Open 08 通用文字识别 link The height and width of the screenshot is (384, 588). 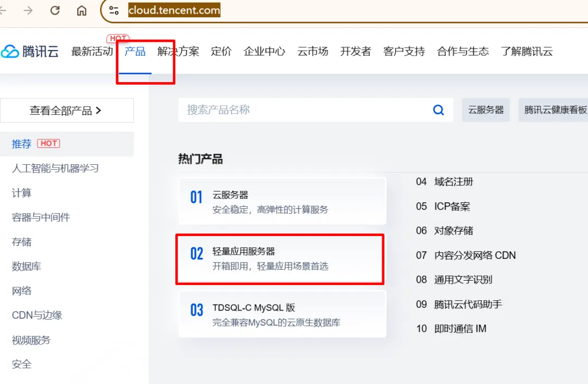pyautogui.click(x=454, y=280)
